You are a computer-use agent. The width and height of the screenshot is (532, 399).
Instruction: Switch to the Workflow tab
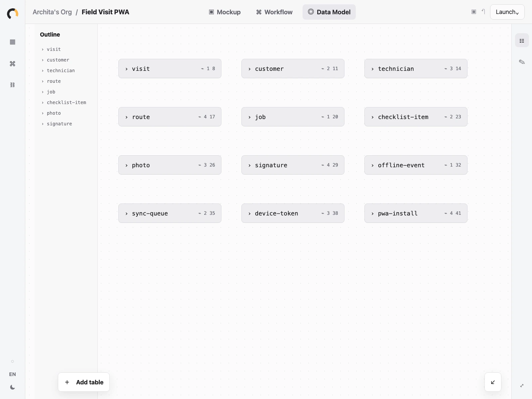click(x=274, y=12)
